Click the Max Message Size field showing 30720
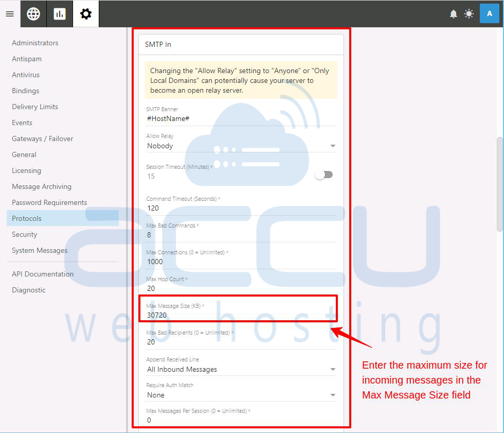Image resolution: width=504 pixels, height=433 pixels. pyautogui.click(x=241, y=315)
